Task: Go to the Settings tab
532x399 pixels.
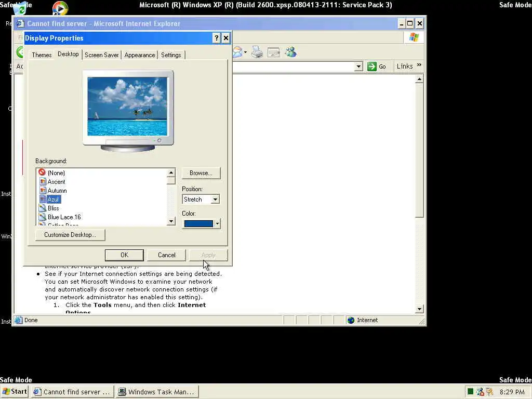Action: click(171, 55)
